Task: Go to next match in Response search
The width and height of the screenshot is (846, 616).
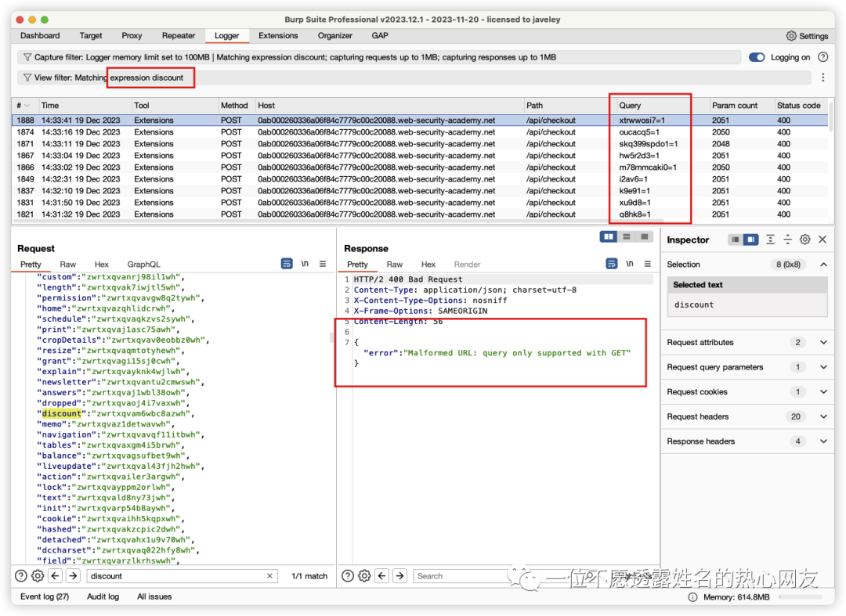Action: click(399, 576)
